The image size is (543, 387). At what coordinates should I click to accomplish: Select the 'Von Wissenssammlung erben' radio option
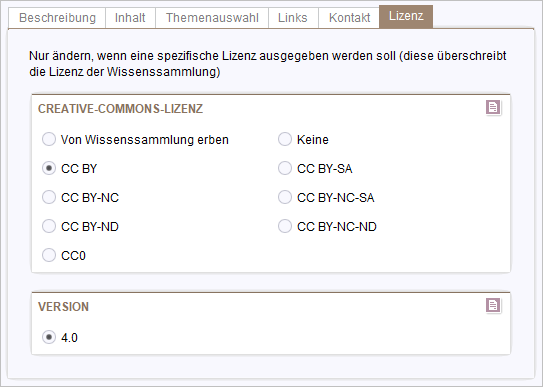pyautogui.click(x=49, y=139)
